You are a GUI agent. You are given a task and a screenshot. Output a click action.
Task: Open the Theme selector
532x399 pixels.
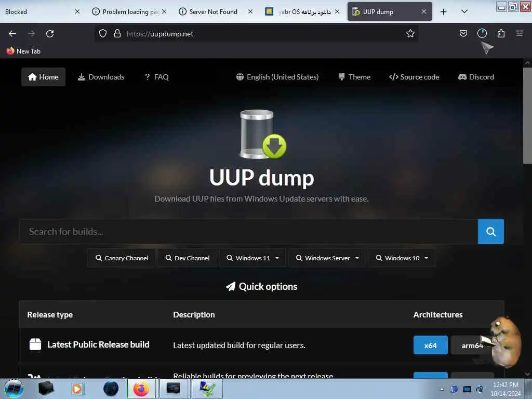tap(354, 77)
